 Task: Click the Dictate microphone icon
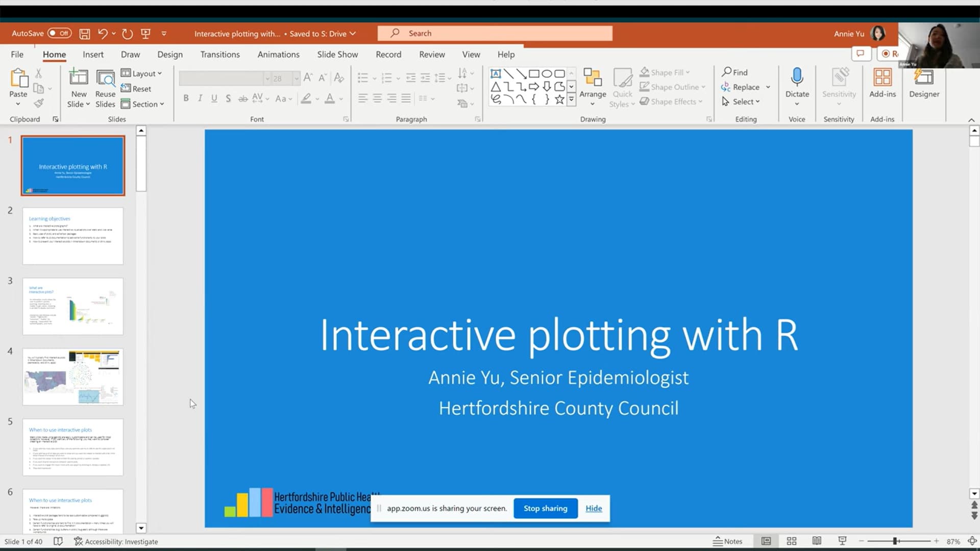pos(797,78)
